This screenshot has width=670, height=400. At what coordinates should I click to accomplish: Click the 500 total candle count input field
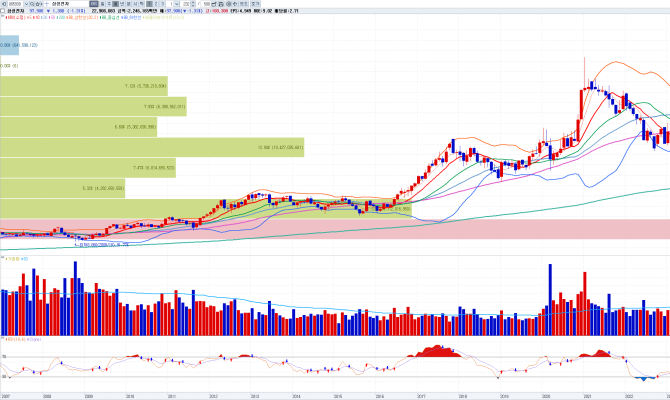pyautogui.click(x=205, y=4)
